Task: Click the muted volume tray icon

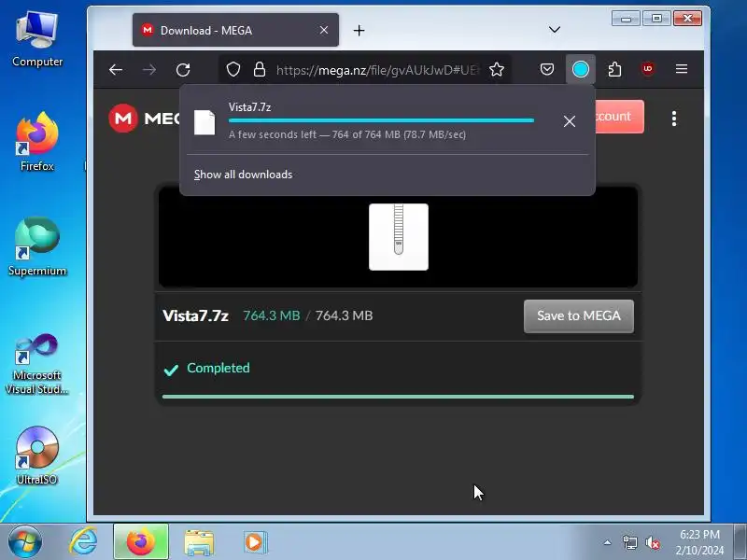Action: point(653,542)
